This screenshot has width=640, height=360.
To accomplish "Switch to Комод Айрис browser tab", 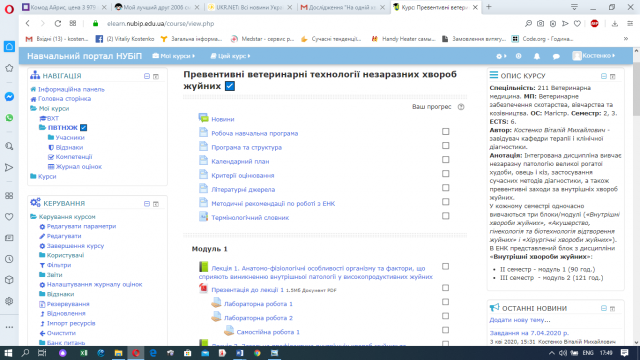I will [x=64, y=7].
